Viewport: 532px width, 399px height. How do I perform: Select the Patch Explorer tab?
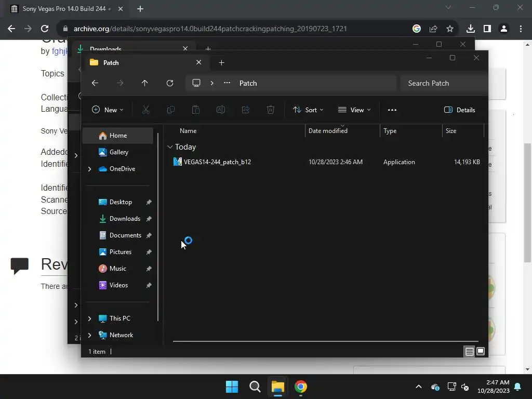146,62
